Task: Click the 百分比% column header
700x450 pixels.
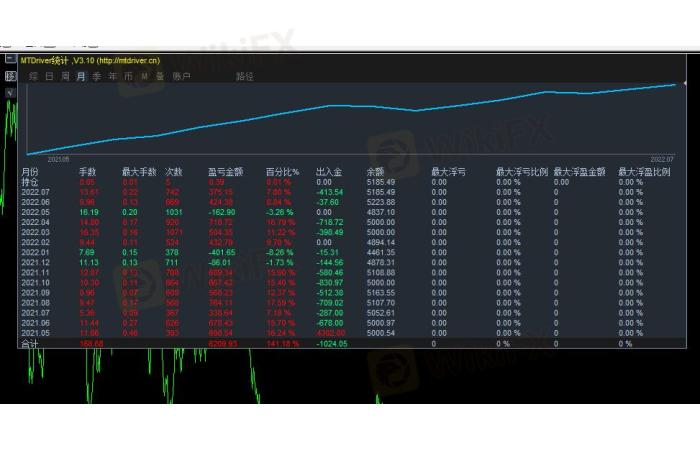Action: tap(283, 172)
